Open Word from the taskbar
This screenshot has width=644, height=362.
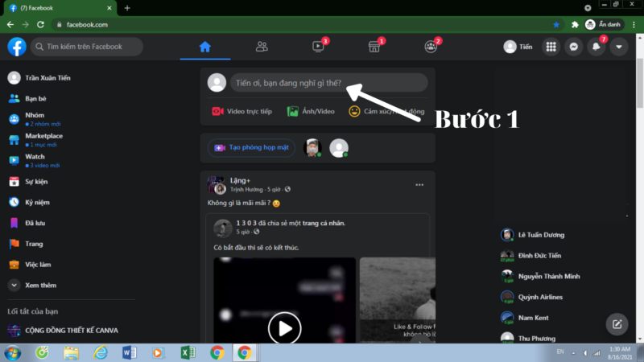coord(130,353)
